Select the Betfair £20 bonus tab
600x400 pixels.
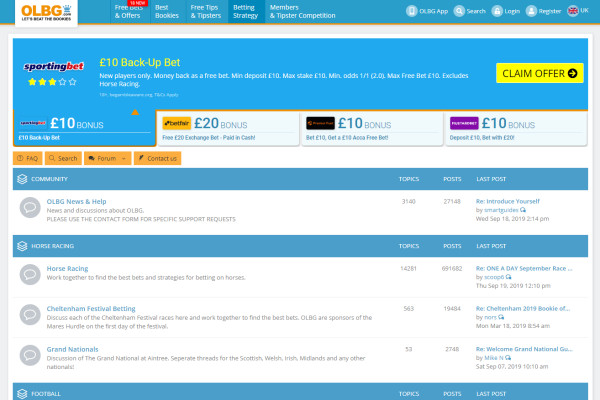click(228, 128)
